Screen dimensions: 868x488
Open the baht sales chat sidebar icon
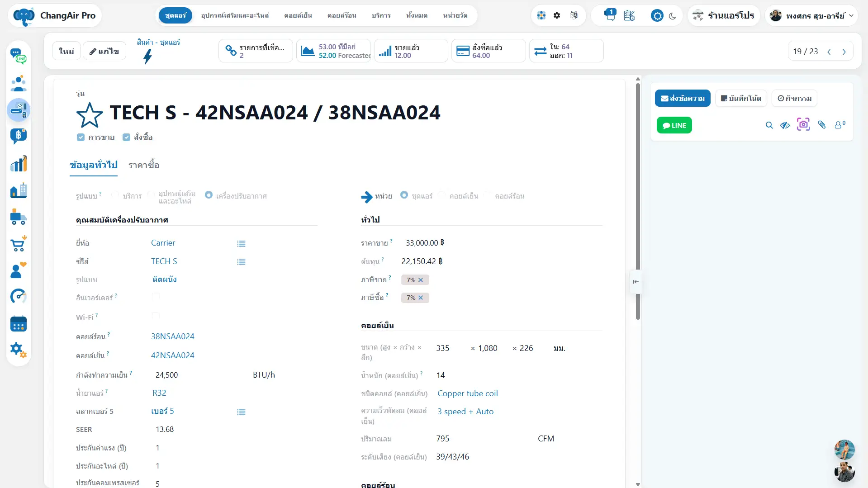click(19, 136)
